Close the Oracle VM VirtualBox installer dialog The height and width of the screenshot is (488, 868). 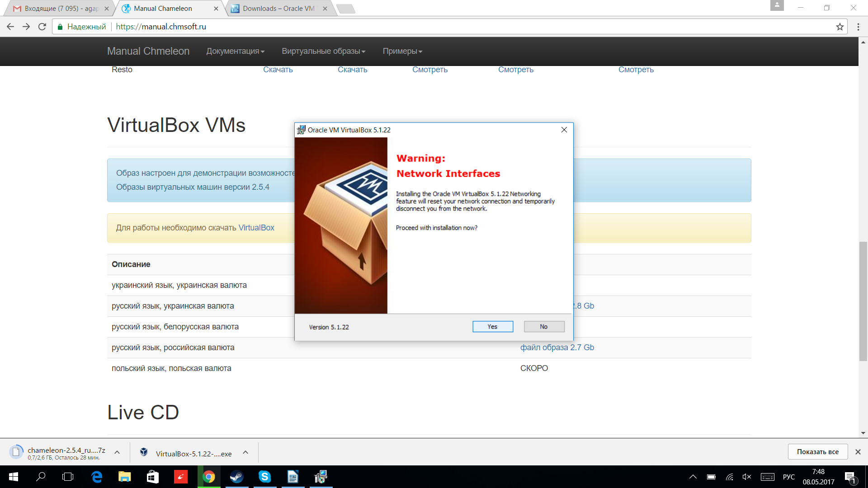[x=564, y=130]
